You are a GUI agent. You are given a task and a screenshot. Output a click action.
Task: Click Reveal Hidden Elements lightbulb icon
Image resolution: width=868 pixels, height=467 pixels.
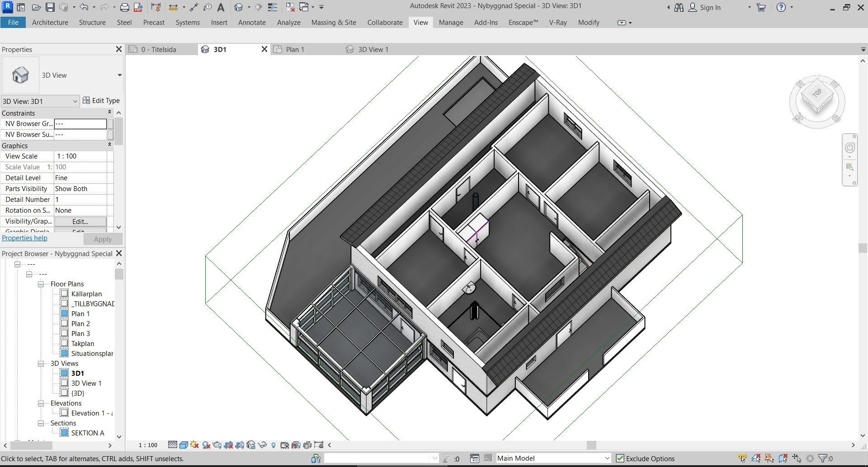click(x=274, y=445)
